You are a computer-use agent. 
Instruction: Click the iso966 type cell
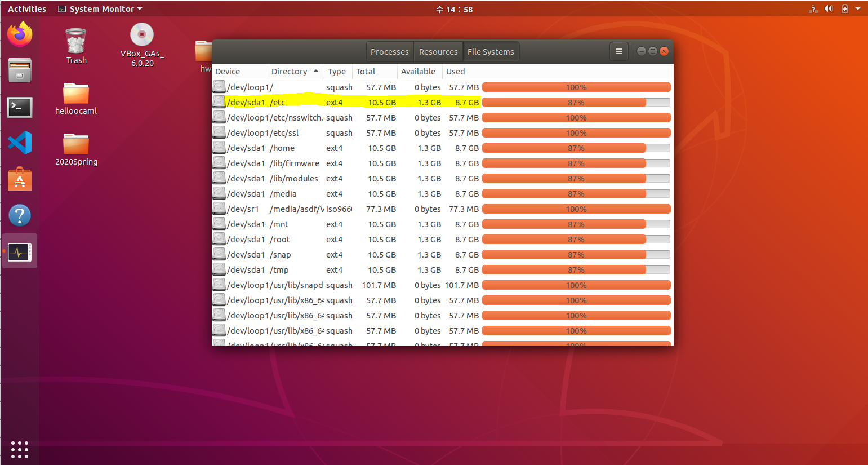339,209
